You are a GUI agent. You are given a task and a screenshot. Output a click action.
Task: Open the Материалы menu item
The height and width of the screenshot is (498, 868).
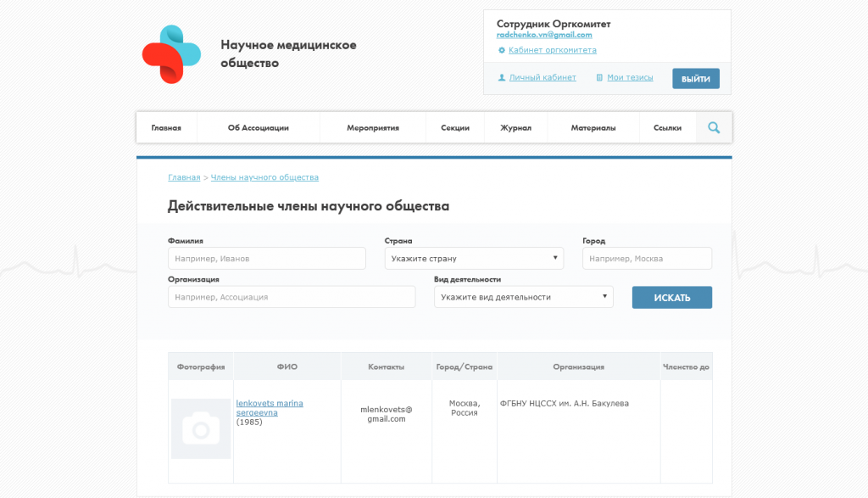tap(593, 128)
